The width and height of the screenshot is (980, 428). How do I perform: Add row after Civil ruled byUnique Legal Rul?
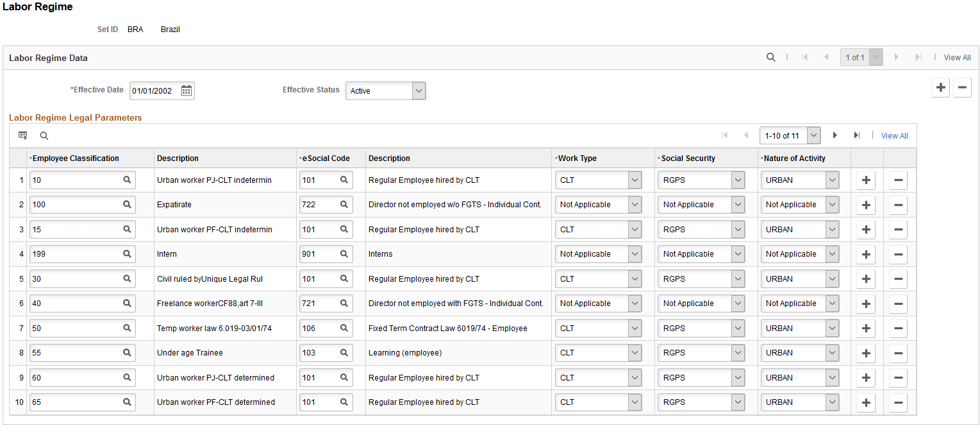[x=866, y=279]
